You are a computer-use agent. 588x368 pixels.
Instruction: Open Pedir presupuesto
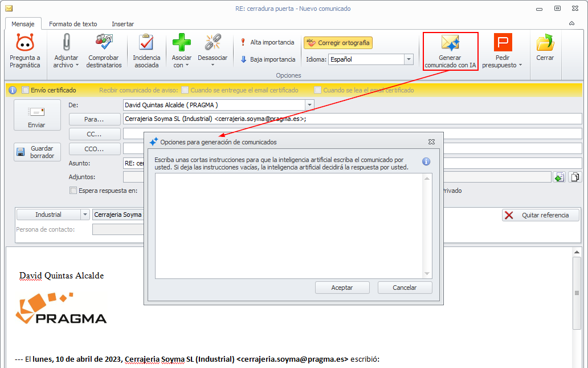503,51
